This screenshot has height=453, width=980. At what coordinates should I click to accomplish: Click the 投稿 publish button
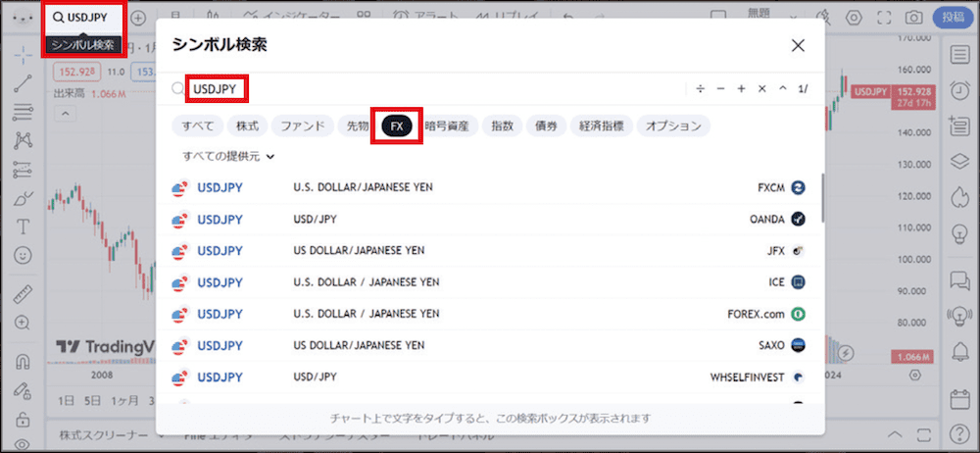coord(954,18)
